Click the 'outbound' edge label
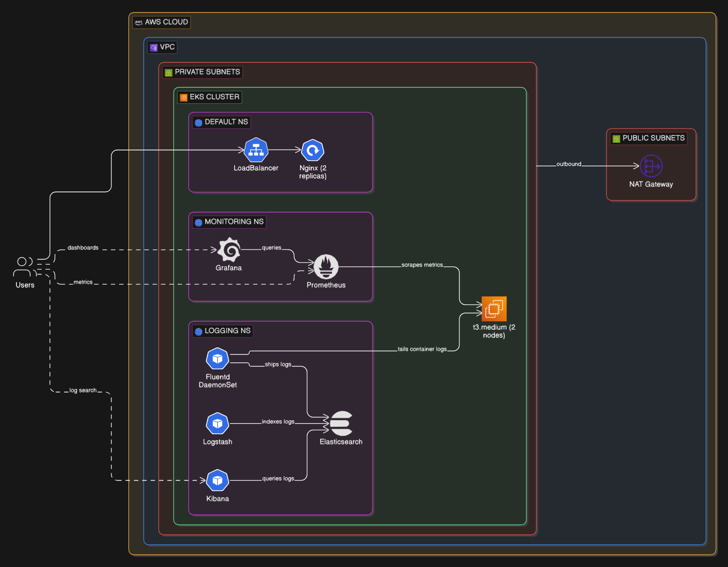 coord(569,164)
